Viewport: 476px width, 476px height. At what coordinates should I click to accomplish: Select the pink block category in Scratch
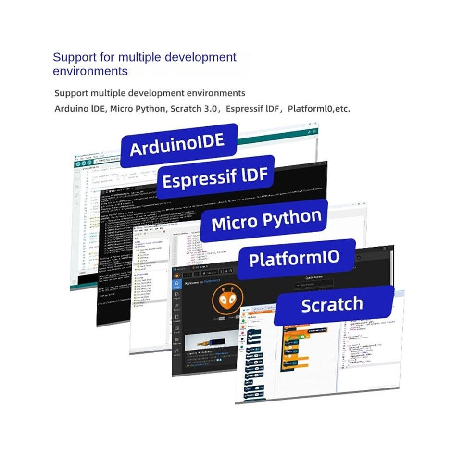(x=242, y=333)
